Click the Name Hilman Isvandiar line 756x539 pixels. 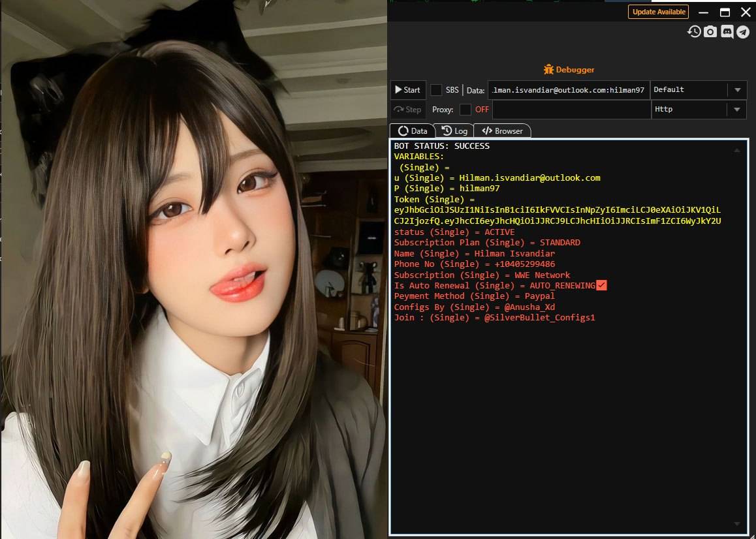(475, 254)
